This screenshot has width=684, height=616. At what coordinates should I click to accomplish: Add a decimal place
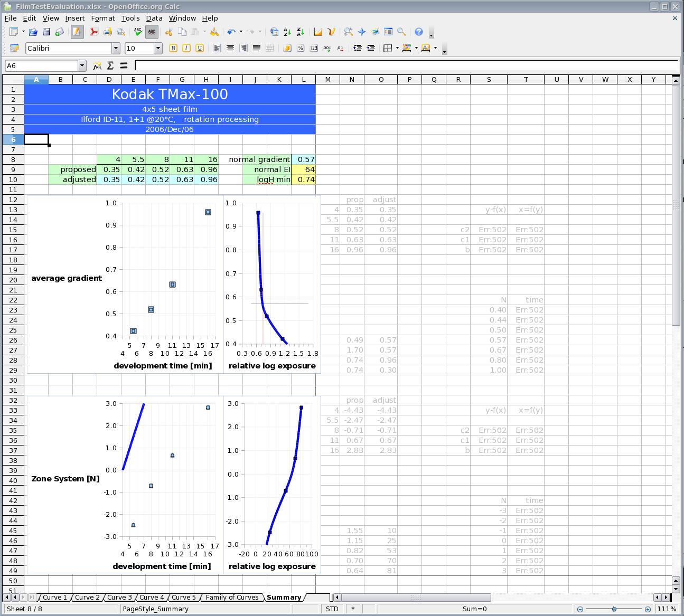[x=327, y=48]
